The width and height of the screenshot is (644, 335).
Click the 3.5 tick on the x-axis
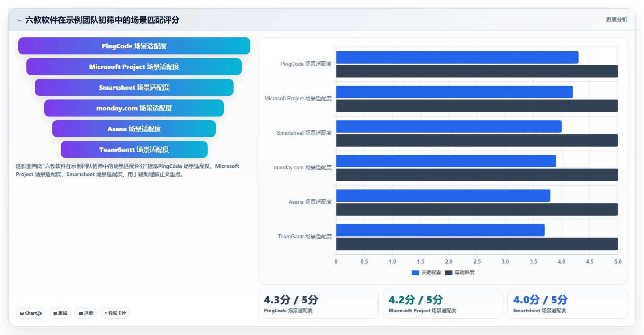[533, 262]
